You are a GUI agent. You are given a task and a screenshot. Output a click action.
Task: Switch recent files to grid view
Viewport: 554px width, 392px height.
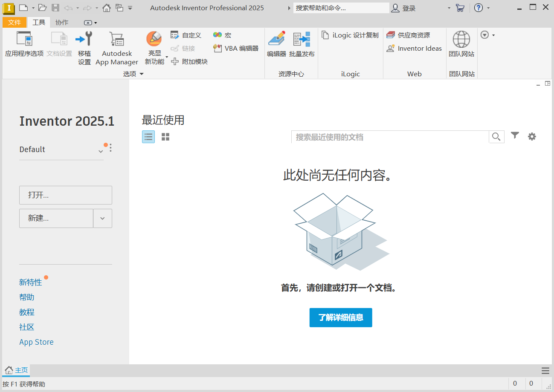tap(165, 137)
